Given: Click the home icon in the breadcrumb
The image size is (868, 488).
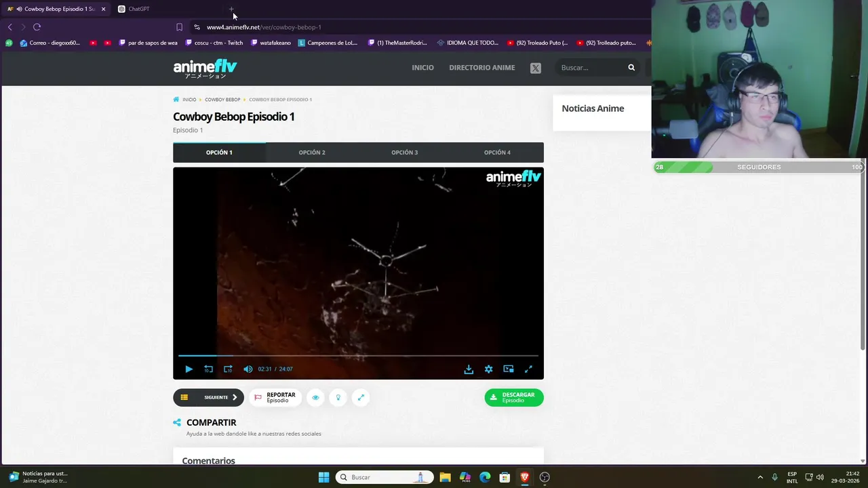Looking at the screenshot, I should (176, 100).
